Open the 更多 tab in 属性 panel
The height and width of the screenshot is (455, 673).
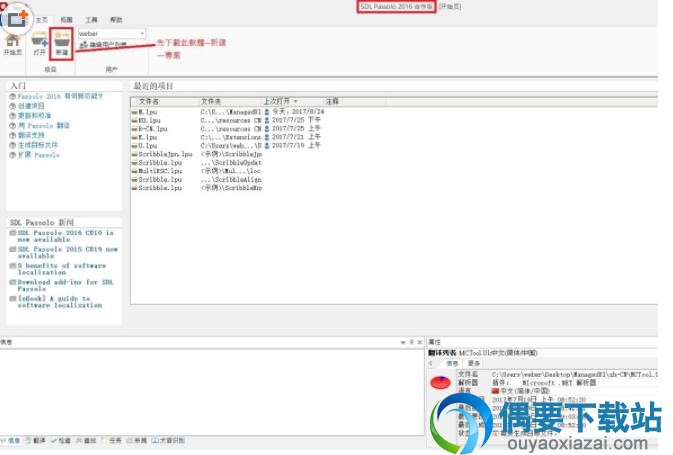click(x=473, y=363)
